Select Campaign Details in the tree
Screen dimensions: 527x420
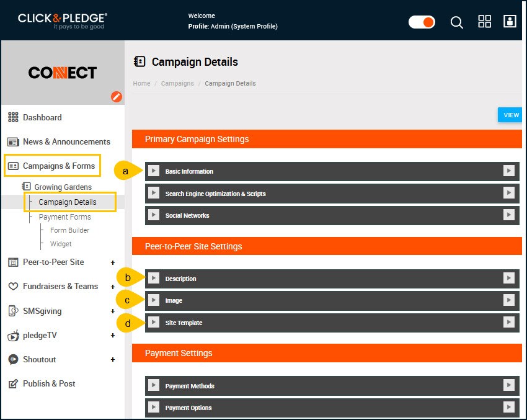coord(68,202)
